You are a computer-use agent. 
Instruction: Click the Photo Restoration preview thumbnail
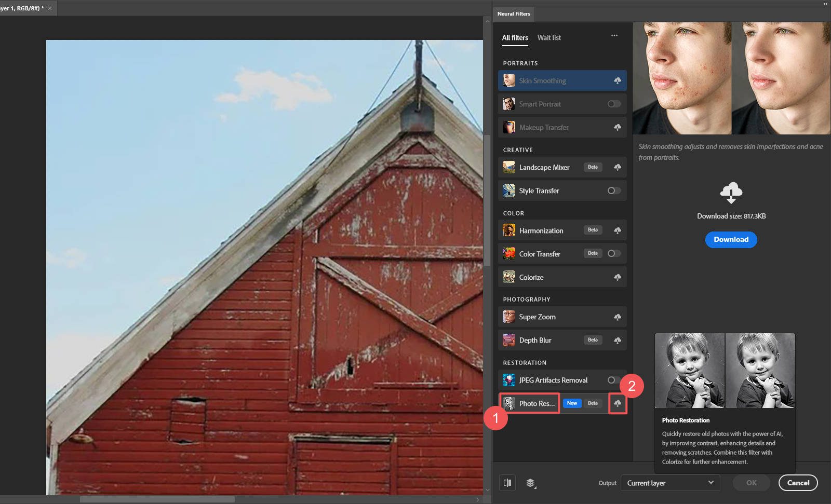[x=725, y=371]
